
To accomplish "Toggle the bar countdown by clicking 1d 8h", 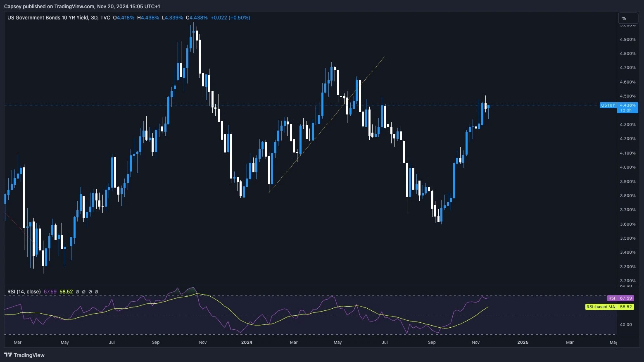I will 627,110.
